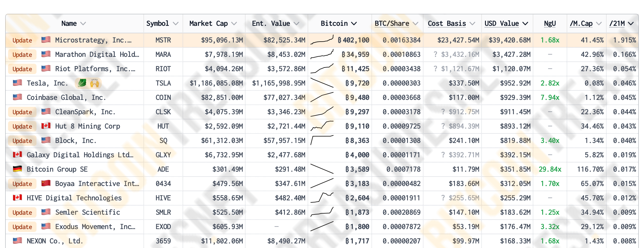644x248 pixels.
Task: Sort by Market Cap column chevron
Action: [x=234, y=24]
